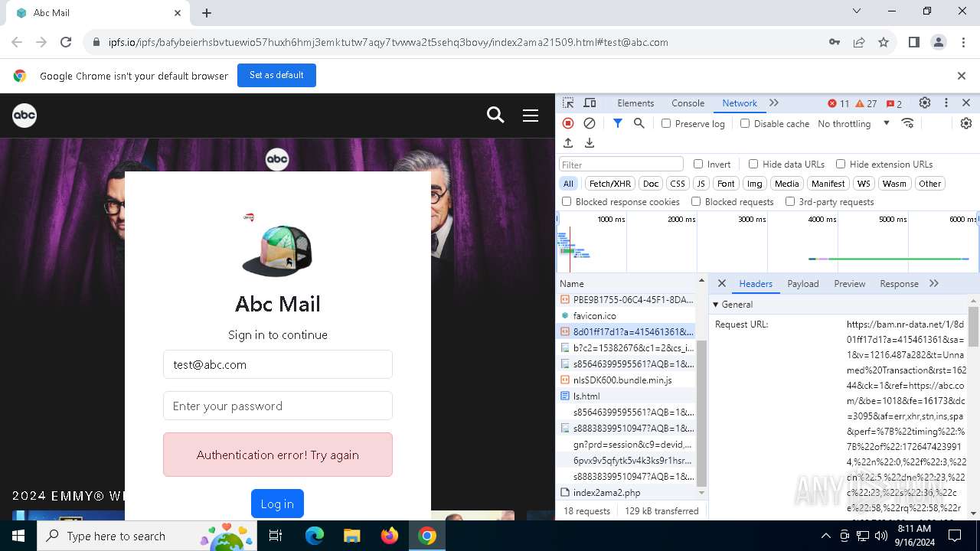Stop recording network log
The width and height of the screenshot is (980, 551).
point(568,123)
